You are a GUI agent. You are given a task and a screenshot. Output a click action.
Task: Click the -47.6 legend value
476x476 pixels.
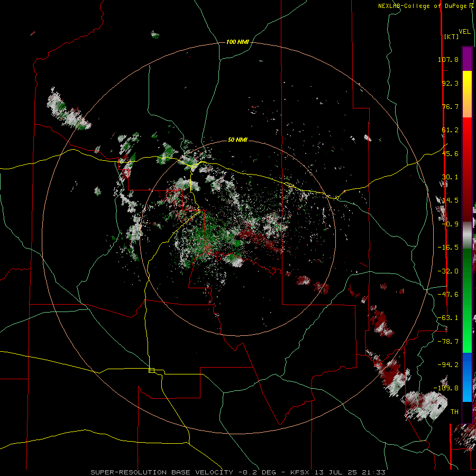pos(448,295)
